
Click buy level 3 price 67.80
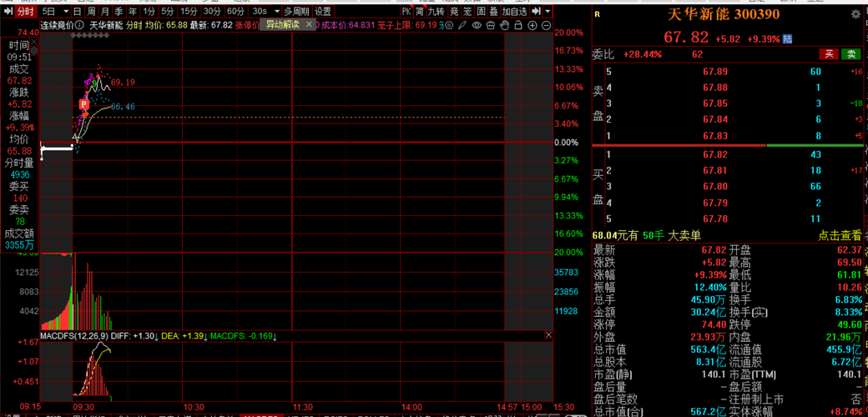pyautogui.click(x=714, y=186)
